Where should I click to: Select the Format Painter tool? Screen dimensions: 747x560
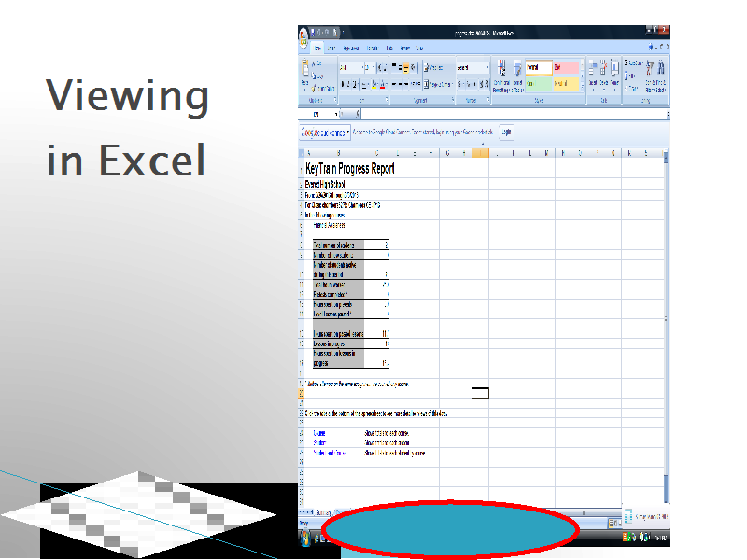[322, 88]
